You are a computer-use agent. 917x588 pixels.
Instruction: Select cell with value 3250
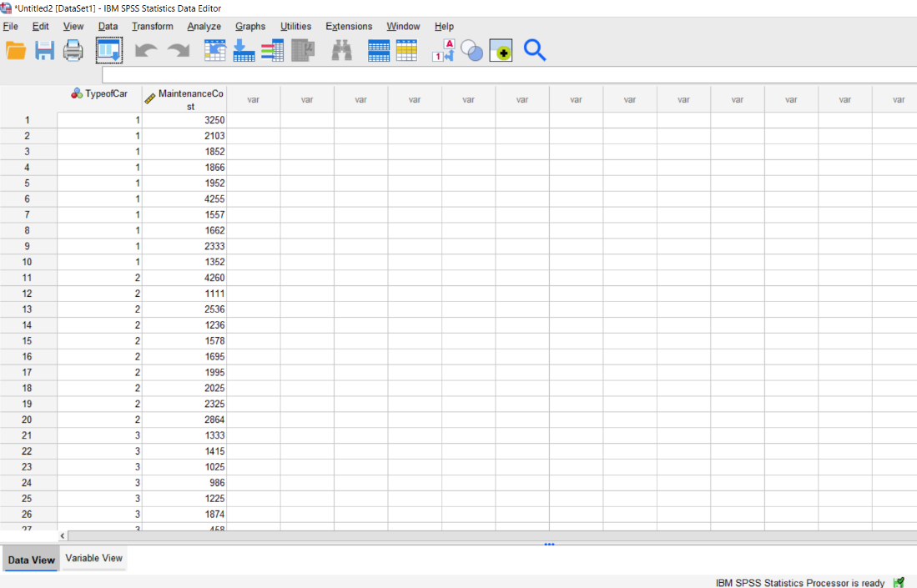point(184,120)
